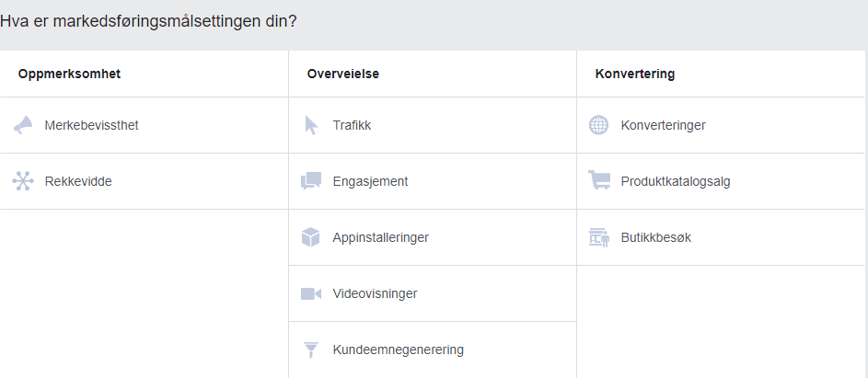868x378 pixels.
Task: Choose Rekkevidde as marketing objective
Action: point(78,181)
